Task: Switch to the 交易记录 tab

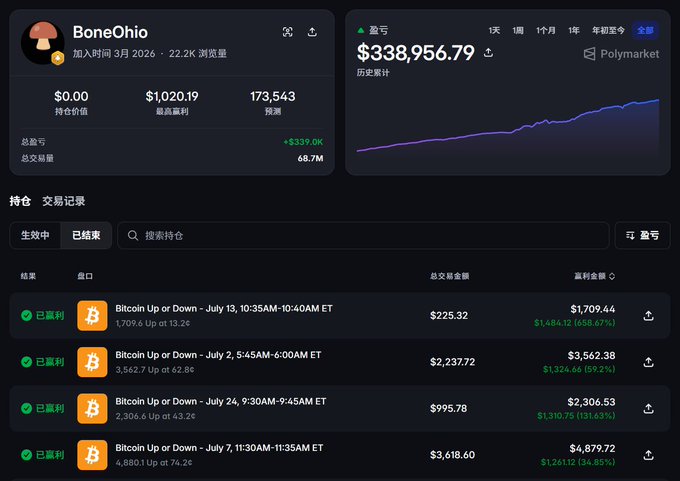Action: point(64,201)
